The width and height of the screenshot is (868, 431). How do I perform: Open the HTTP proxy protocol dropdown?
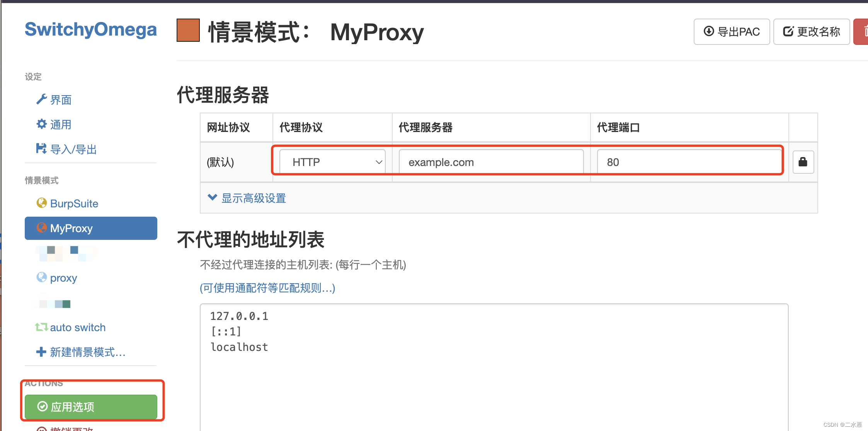click(332, 162)
